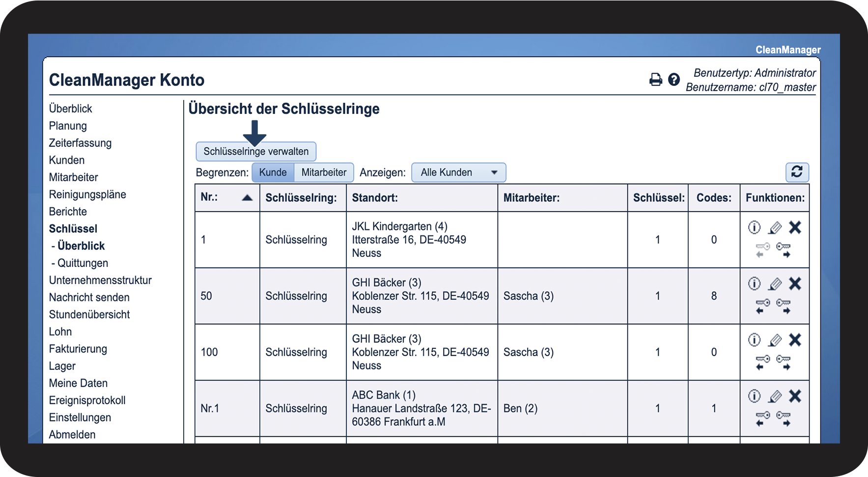The image size is (868, 477).
Task: Click key return arrow icon for Nr.1
Action: (762, 418)
